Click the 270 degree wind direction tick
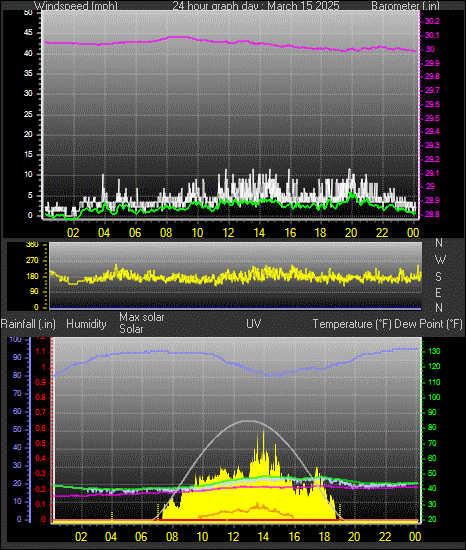The image size is (466, 550). pyautogui.click(x=32, y=261)
